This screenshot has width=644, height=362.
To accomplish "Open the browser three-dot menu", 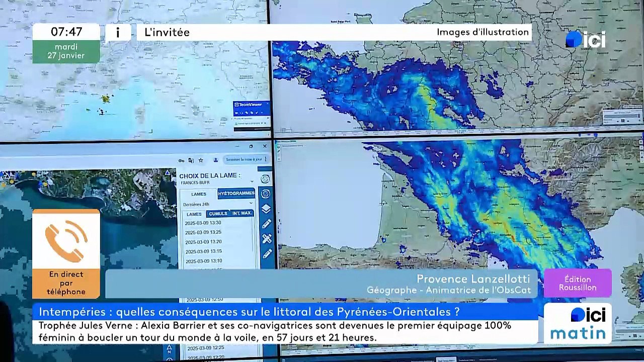I will [x=266, y=159].
